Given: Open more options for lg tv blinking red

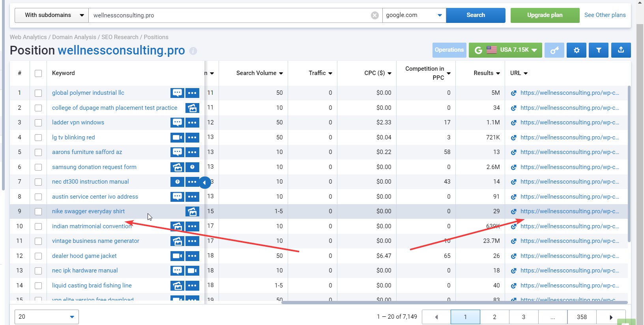Looking at the screenshot, I should point(192,137).
